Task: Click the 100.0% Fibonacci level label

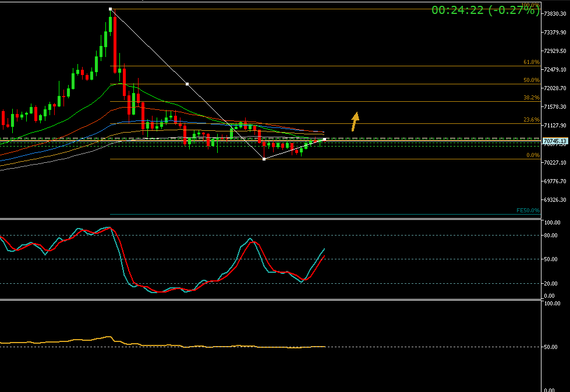Action: [x=530, y=5]
